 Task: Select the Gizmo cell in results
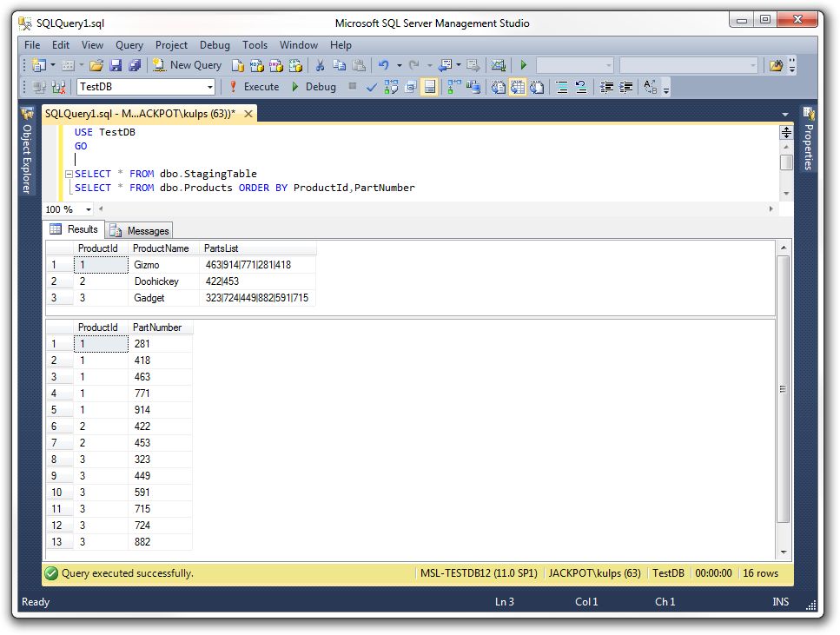[x=147, y=265]
